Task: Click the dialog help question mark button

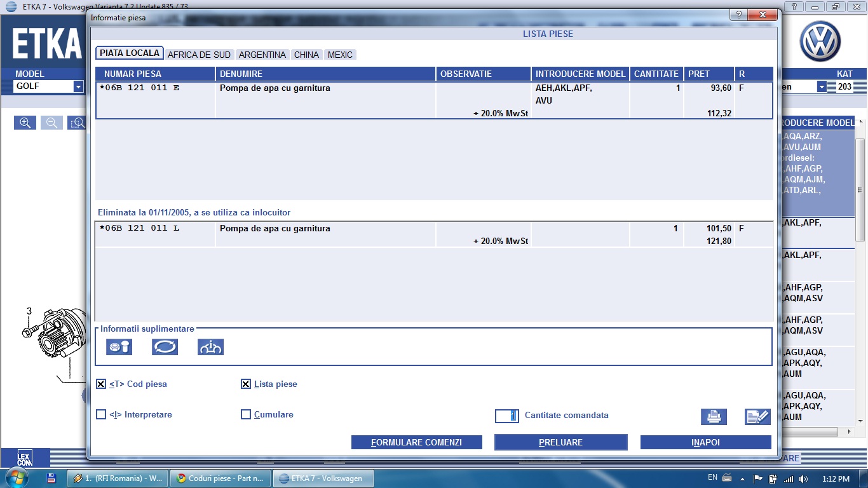Action: (738, 15)
